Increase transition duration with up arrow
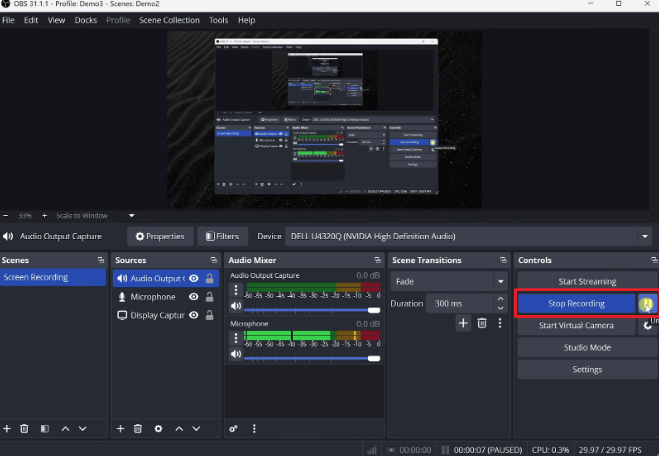Image resolution: width=659 pixels, height=456 pixels. click(x=500, y=298)
